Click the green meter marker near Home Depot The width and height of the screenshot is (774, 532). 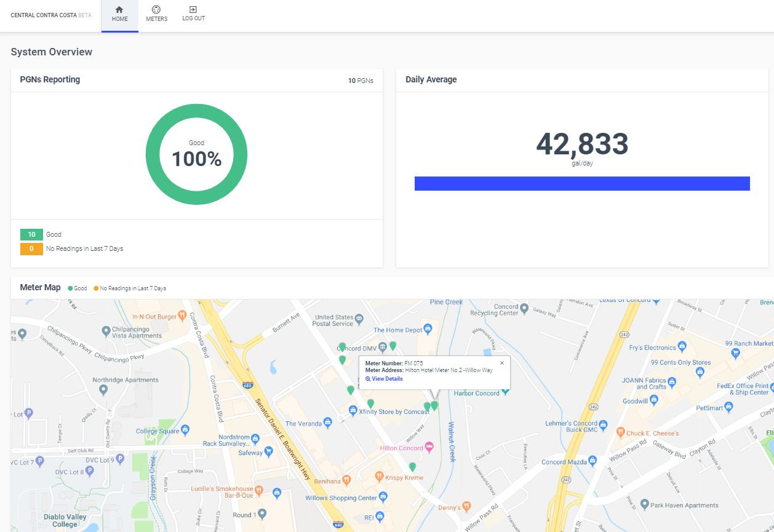click(393, 346)
